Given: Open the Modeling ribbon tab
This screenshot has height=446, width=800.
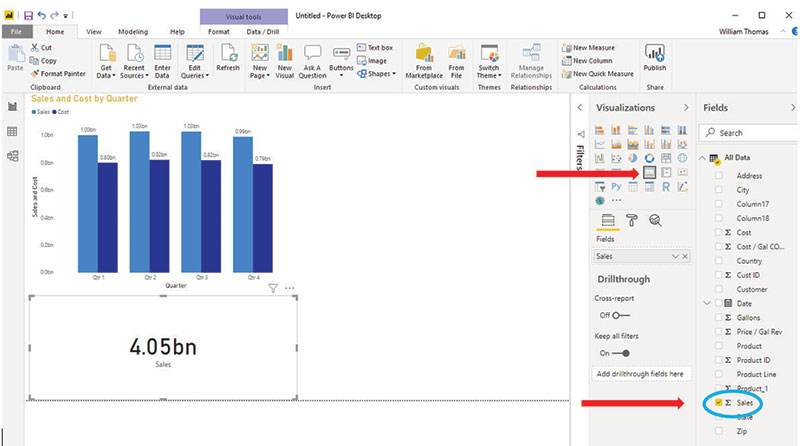Looking at the screenshot, I should click(x=133, y=32).
